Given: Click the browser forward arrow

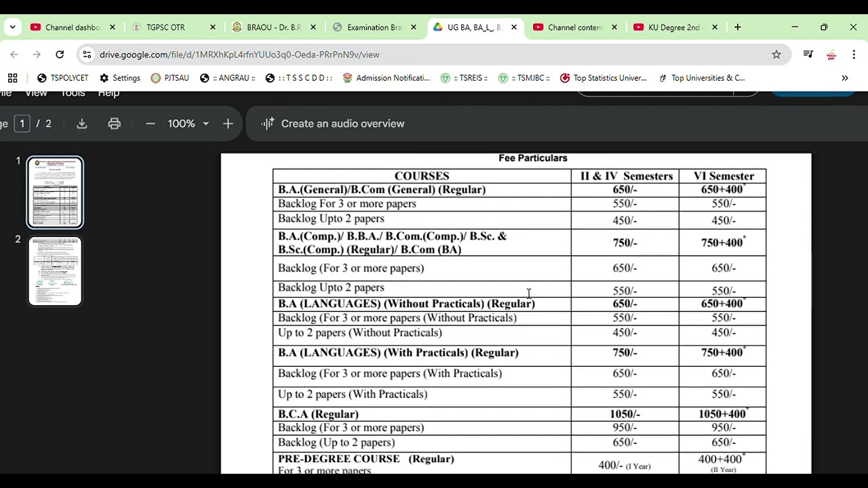Looking at the screenshot, I should (x=37, y=54).
